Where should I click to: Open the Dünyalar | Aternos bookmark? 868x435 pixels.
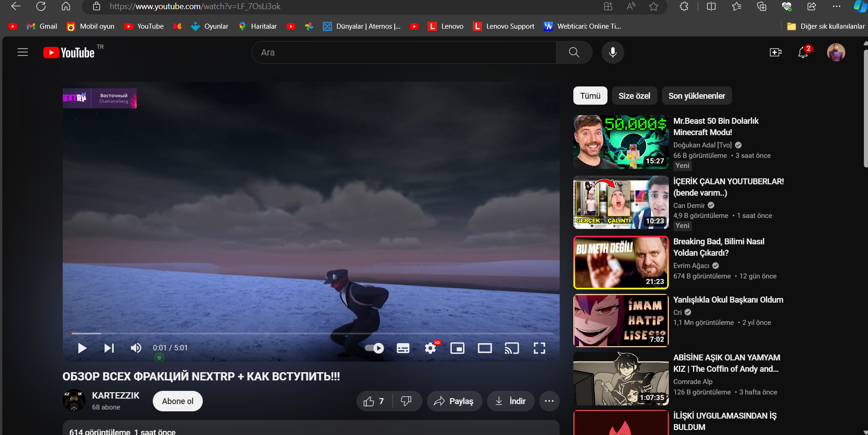pyautogui.click(x=362, y=26)
